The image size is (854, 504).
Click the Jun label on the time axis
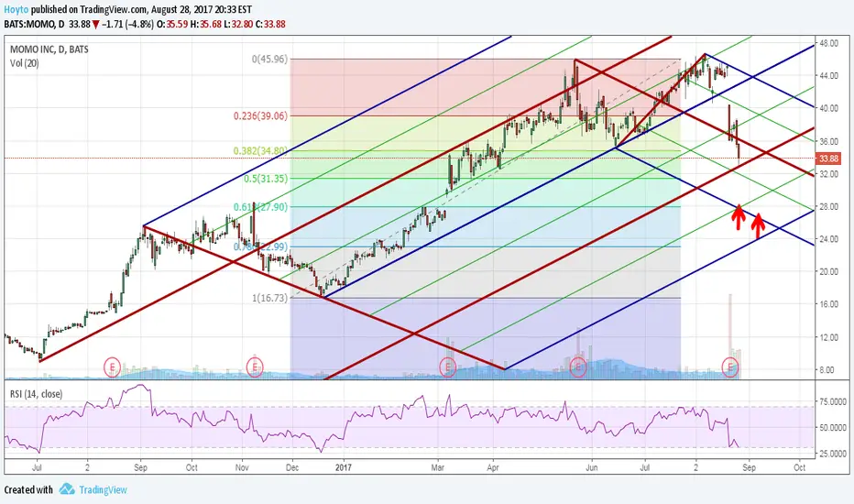coord(592,467)
